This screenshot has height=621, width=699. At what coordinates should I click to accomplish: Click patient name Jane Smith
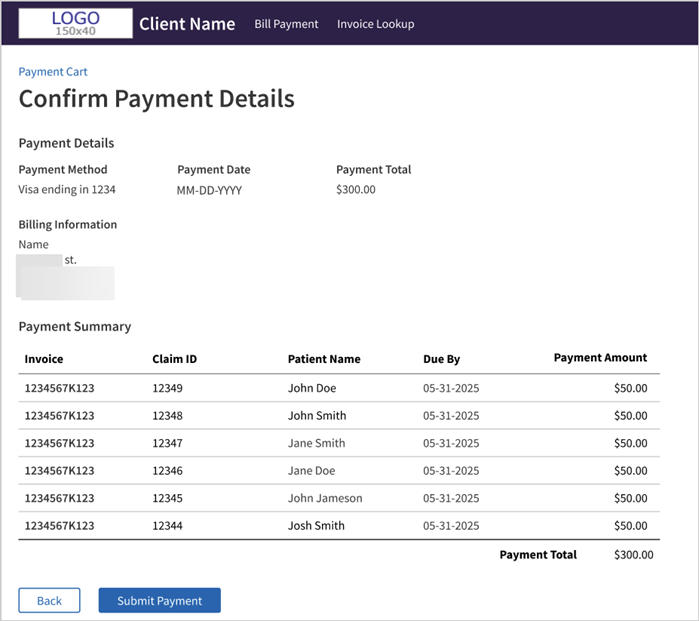(x=317, y=443)
